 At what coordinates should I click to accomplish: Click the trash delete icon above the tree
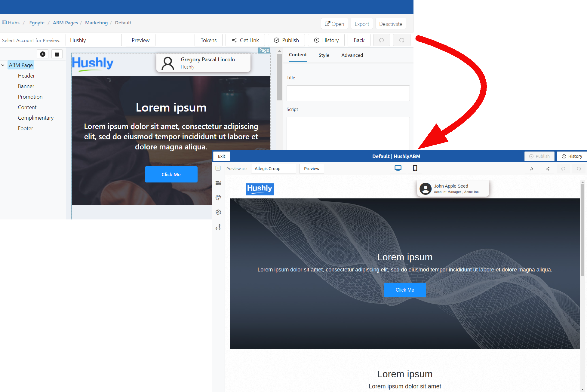pyautogui.click(x=57, y=54)
